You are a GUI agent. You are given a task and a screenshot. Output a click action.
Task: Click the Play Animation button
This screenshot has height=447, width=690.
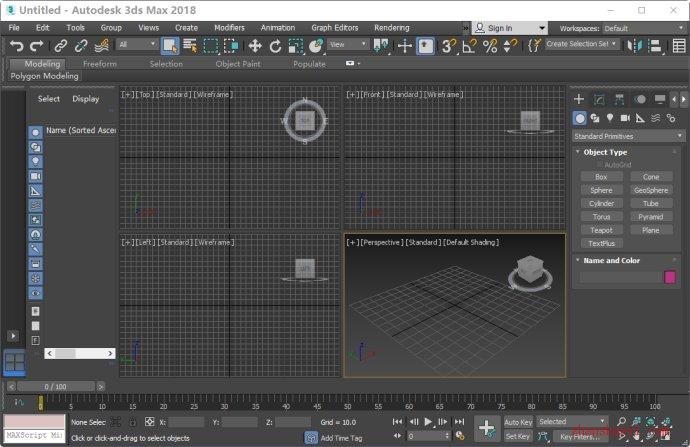428,421
